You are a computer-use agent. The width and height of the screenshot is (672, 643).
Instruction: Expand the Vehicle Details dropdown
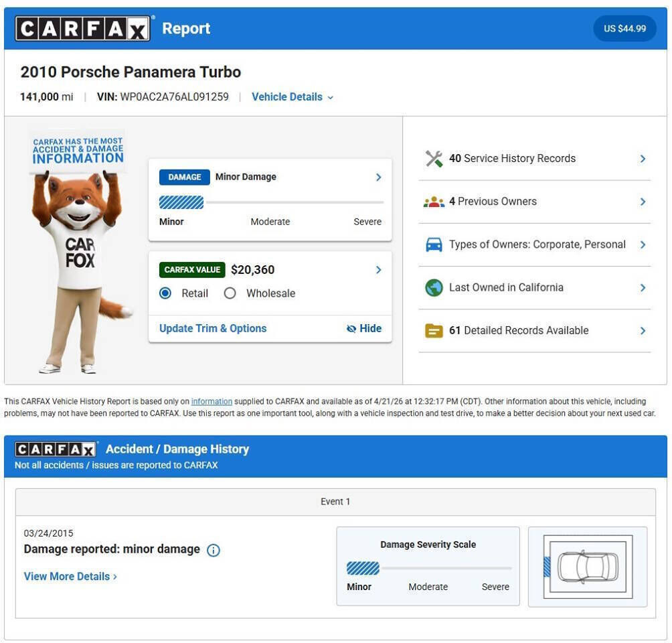[x=292, y=97]
